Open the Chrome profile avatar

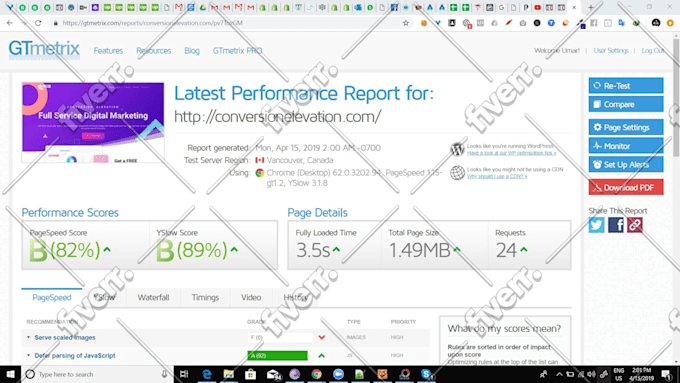click(x=656, y=23)
